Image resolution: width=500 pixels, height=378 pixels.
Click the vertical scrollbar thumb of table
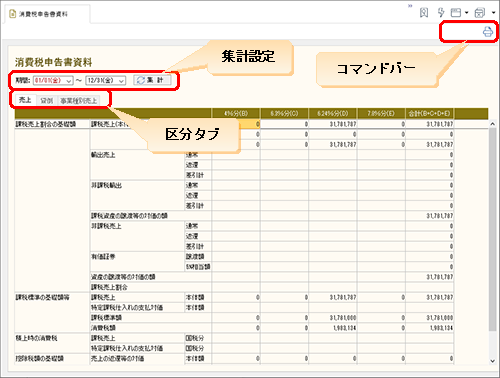(x=493, y=229)
